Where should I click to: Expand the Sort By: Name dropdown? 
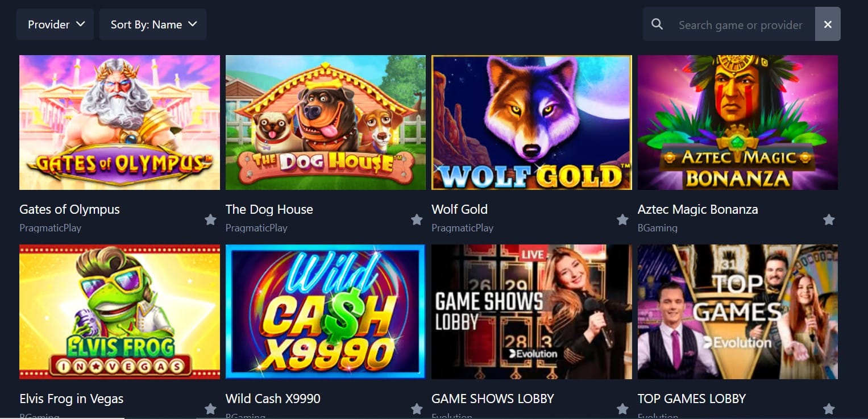click(x=153, y=24)
